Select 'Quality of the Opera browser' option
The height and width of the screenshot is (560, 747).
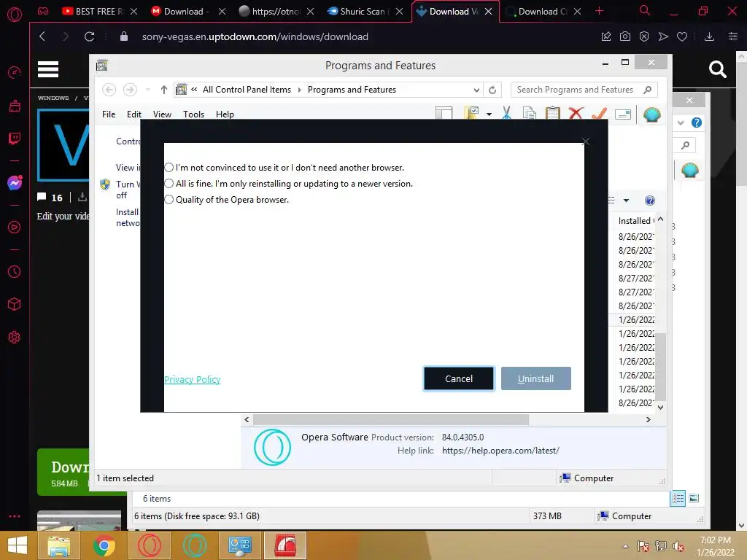point(169,200)
